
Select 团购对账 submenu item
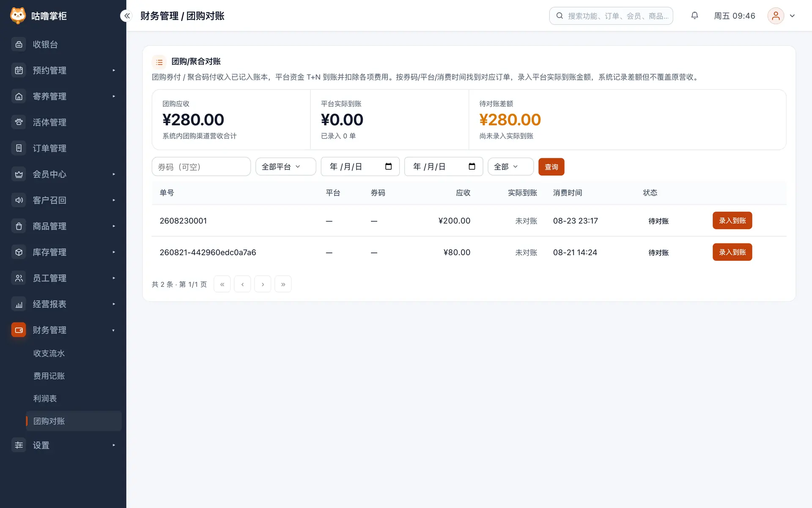coord(74,421)
